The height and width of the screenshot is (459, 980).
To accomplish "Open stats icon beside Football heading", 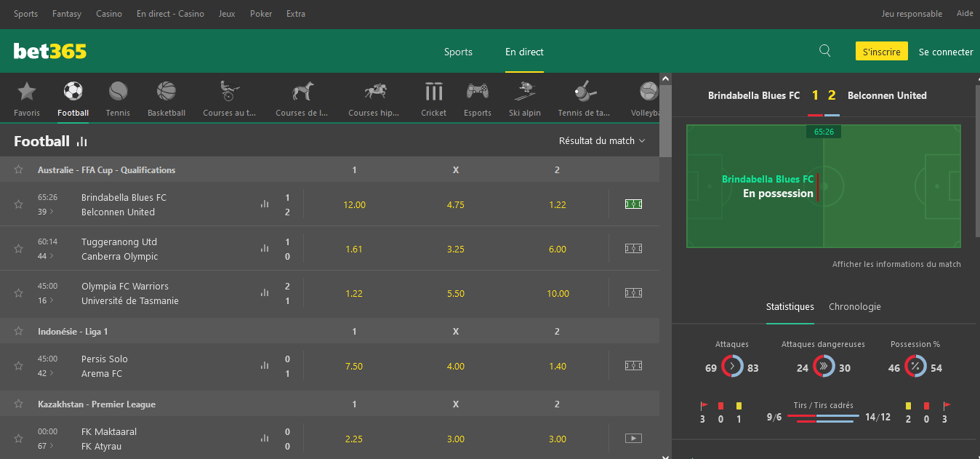I will pyautogui.click(x=82, y=142).
